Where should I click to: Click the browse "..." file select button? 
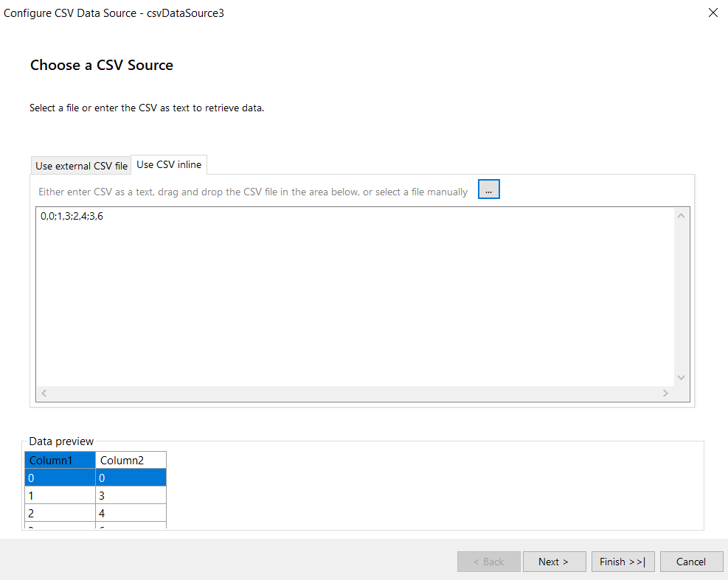(x=488, y=189)
